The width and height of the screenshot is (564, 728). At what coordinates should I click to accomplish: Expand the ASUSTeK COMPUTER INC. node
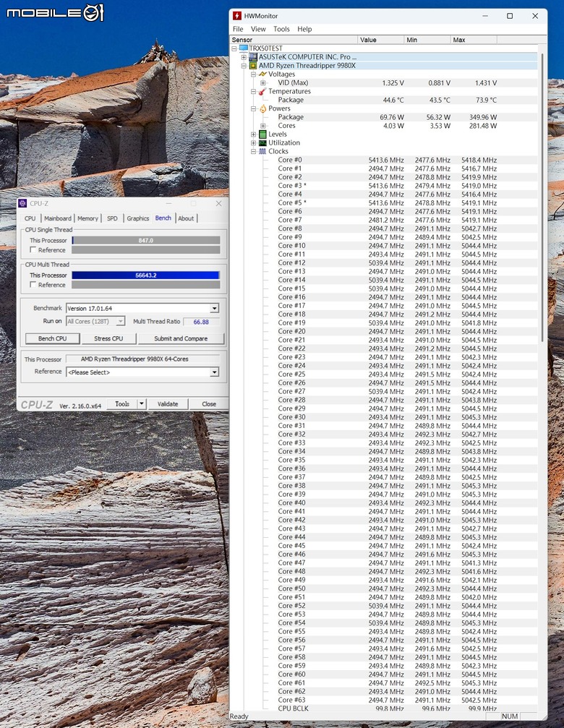pos(244,56)
